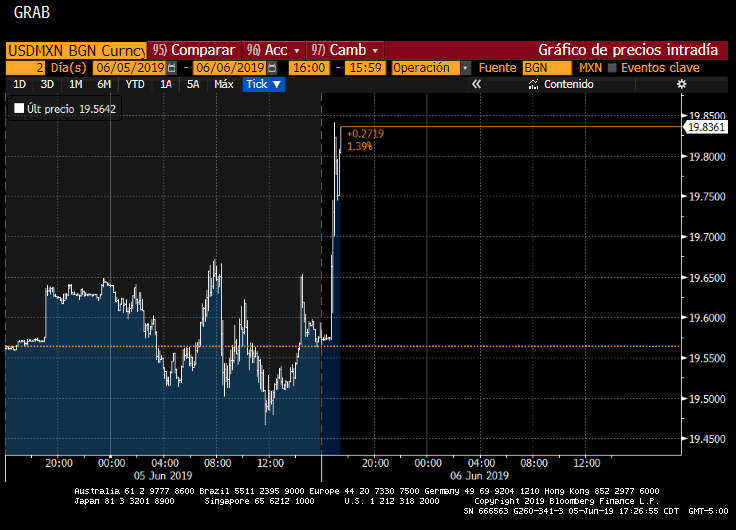Click the 19.4500 axis label
The image size is (736, 530).
[707, 439]
